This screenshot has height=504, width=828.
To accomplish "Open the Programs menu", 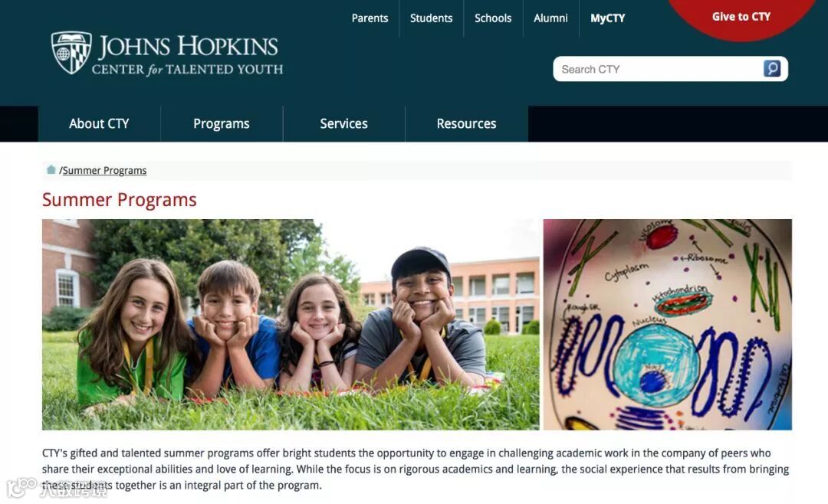I will coord(222,123).
